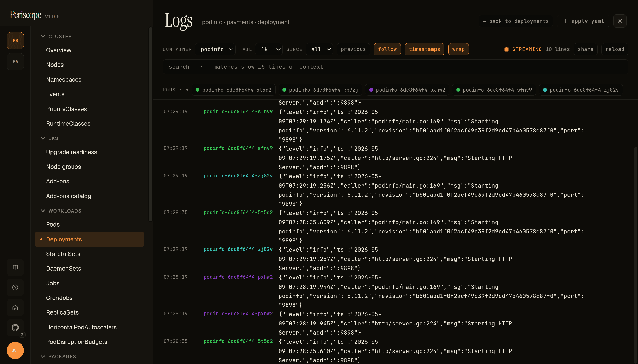This screenshot has height=364, width=638.
Task: Open DaemonSets in sidebar
Action: (90, 269)
